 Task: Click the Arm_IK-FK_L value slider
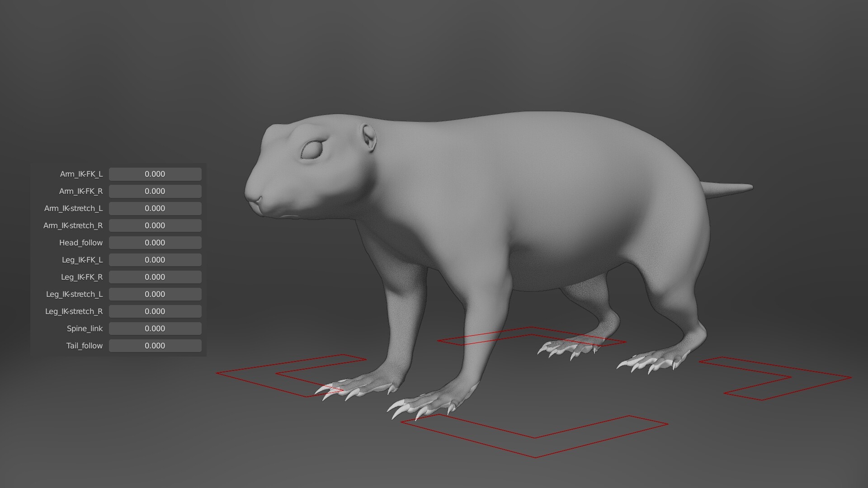click(x=155, y=174)
